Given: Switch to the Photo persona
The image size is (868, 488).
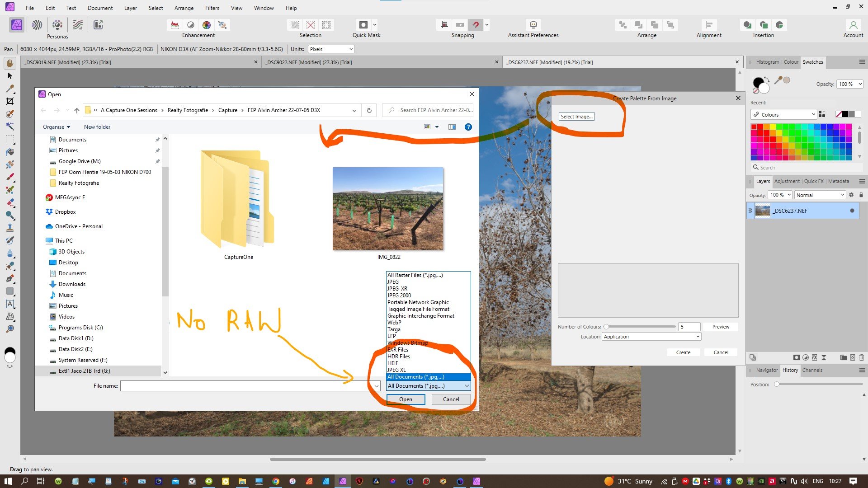Looking at the screenshot, I should [17, 25].
